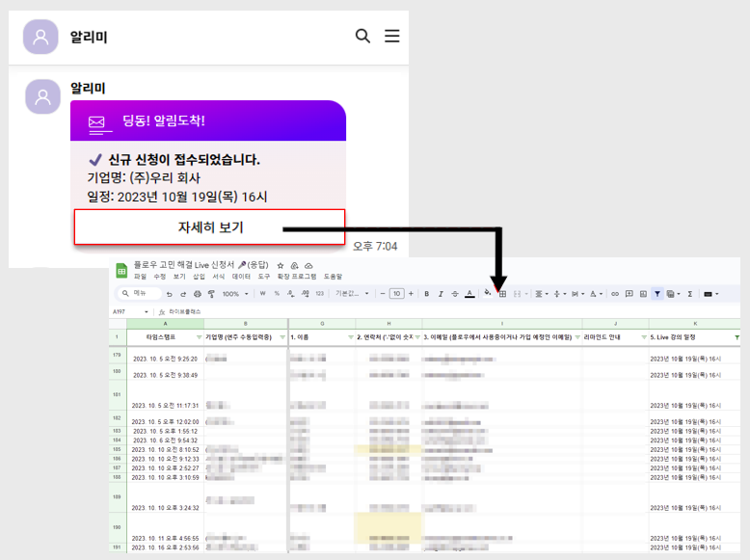Open the fill color picker
This screenshot has height=560, width=750.
coord(488,293)
